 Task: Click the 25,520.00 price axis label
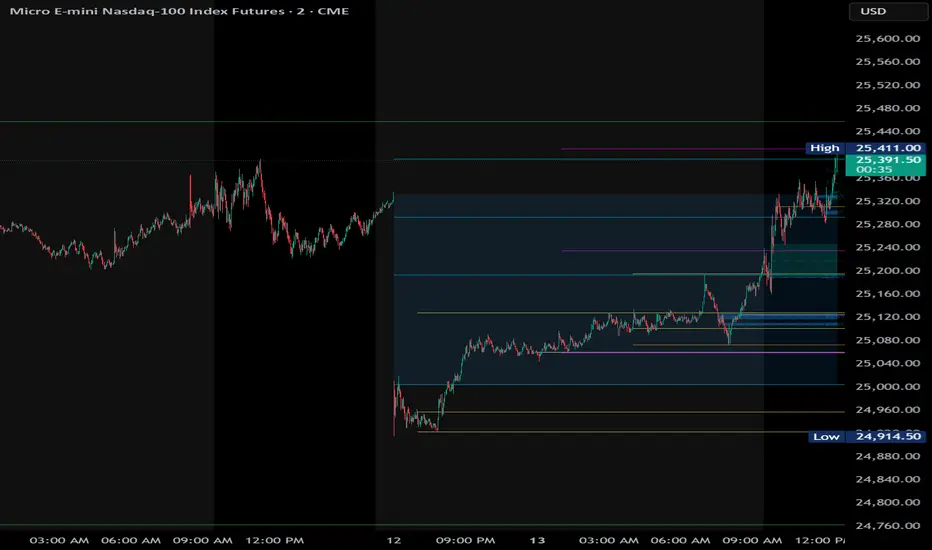click(887, 85)
